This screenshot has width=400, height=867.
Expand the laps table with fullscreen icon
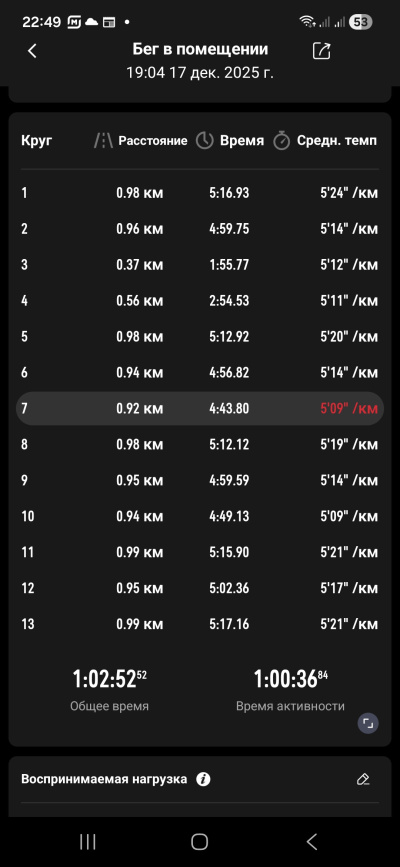pos(368,723)
